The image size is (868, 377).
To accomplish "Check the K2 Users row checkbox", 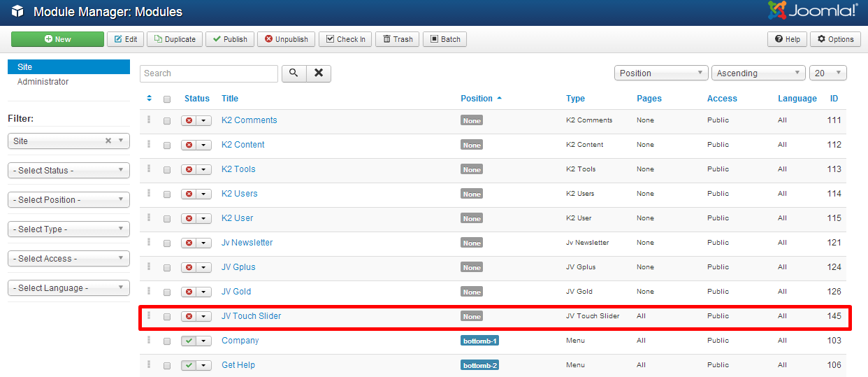I will pyautogui.click(x=167, y=194).
